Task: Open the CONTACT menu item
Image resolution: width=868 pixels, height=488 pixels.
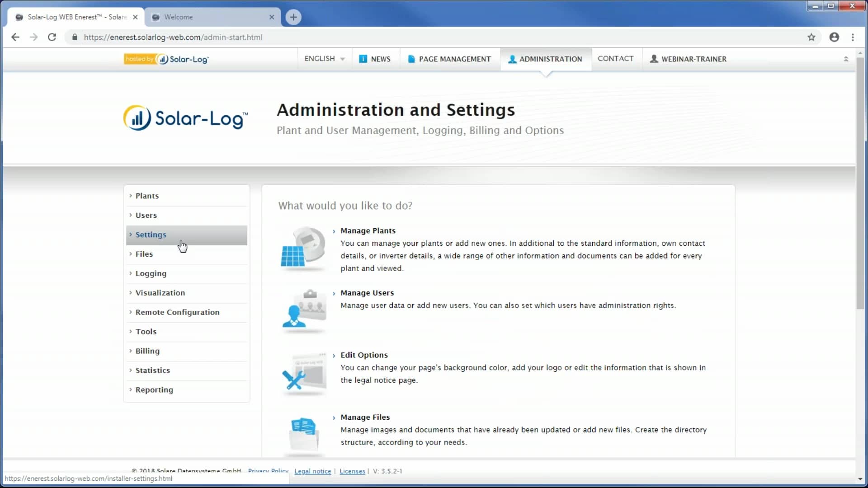Action: point(616,59)
